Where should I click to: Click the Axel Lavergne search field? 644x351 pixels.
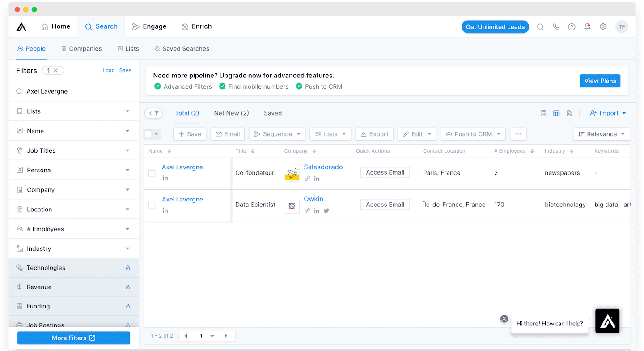74,91
